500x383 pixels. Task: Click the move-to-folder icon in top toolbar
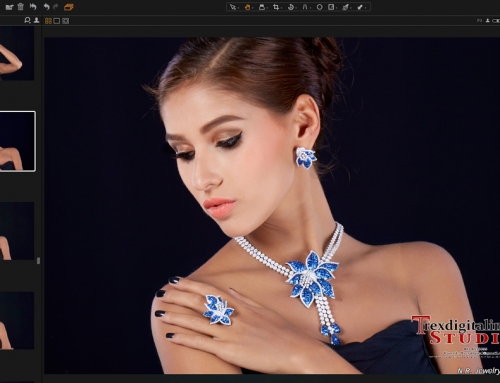click(9, 7)
